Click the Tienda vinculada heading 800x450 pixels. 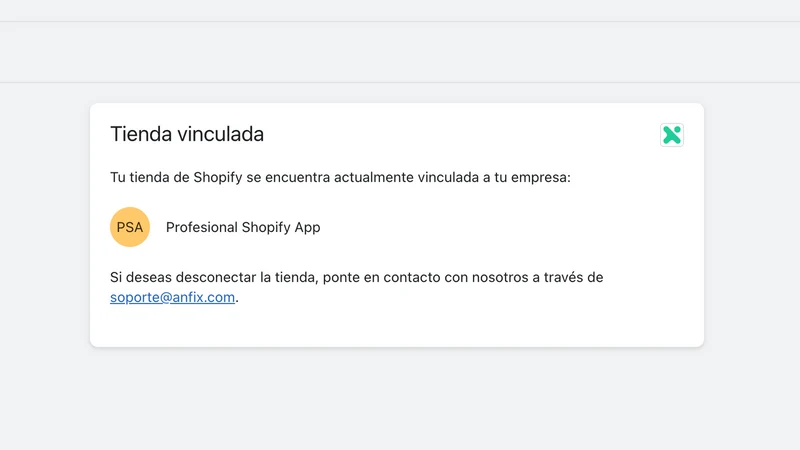coord(187,134)
